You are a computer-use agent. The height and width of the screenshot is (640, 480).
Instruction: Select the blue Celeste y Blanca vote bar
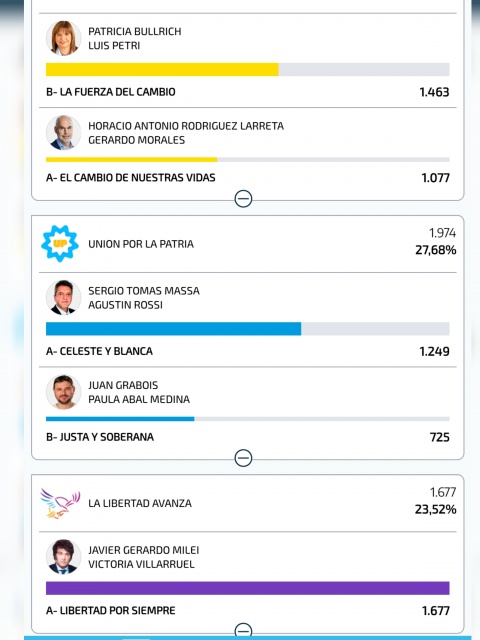247,329
